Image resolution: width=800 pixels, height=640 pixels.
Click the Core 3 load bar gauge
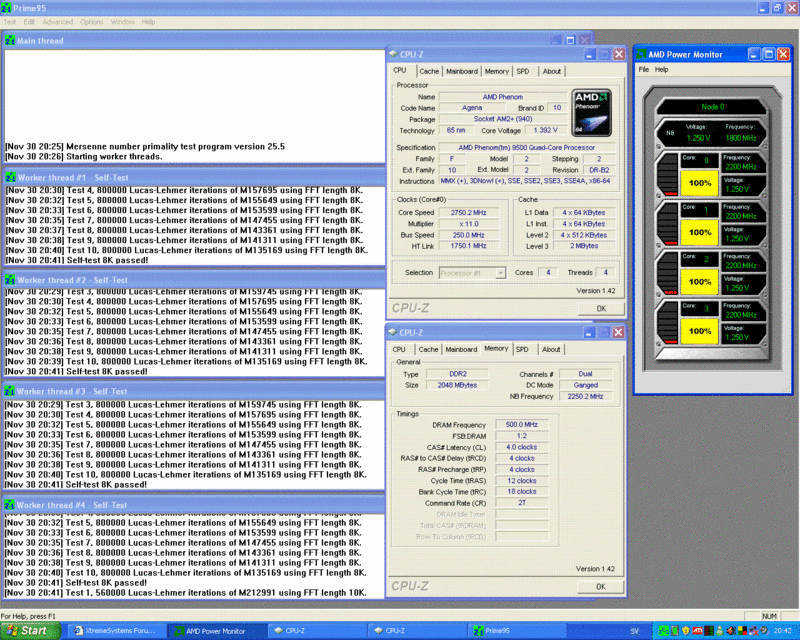coord(667,323)
